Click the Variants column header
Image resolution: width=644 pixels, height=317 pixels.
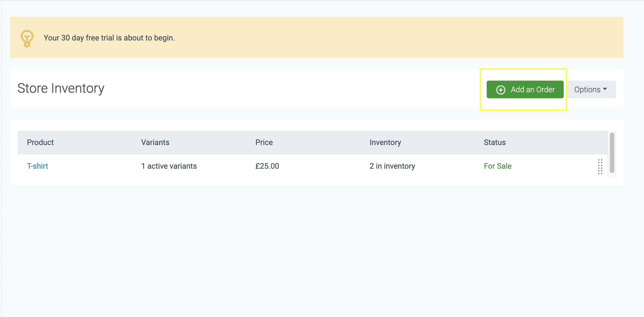point(155,142)
